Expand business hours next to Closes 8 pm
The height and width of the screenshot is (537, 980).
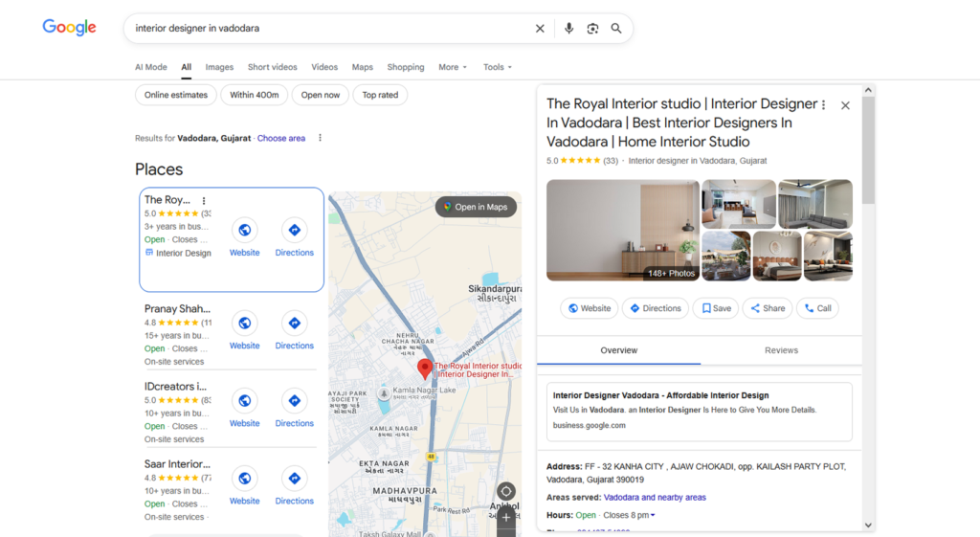[x=653, y=516]
